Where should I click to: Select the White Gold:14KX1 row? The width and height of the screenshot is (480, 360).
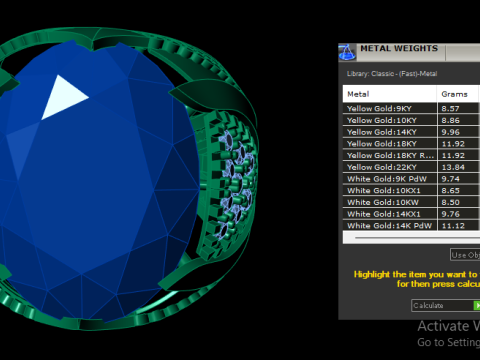click(411, 214)
